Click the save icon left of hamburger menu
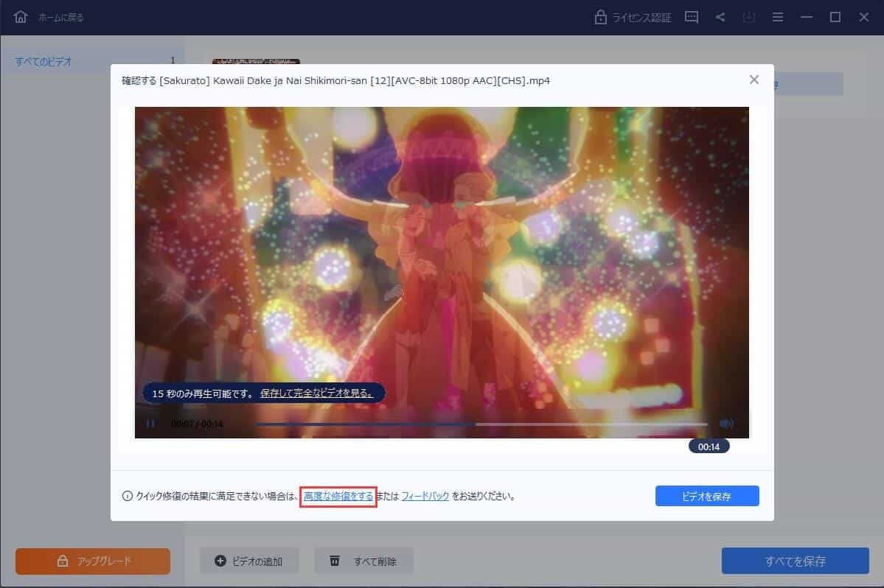 [748, 17]
